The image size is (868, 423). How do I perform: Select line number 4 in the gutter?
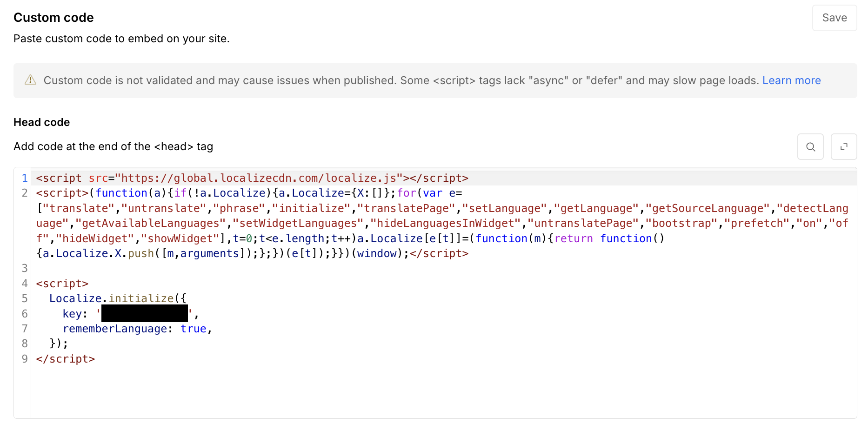pyautogui.click(x=25, y=284)
